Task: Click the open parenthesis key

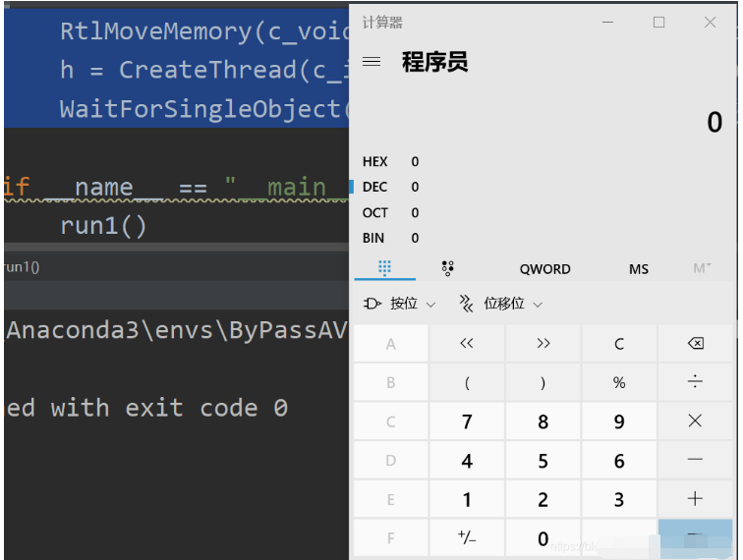Action: click(x=467, y=382)
